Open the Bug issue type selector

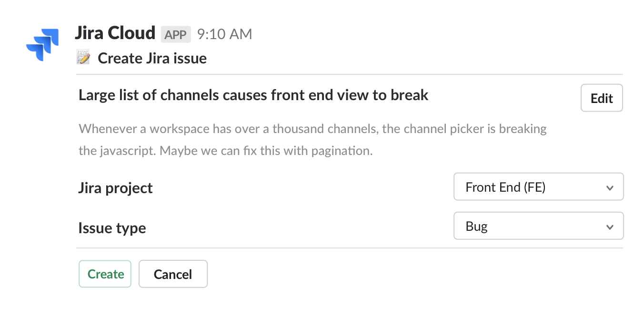(538, 226)
